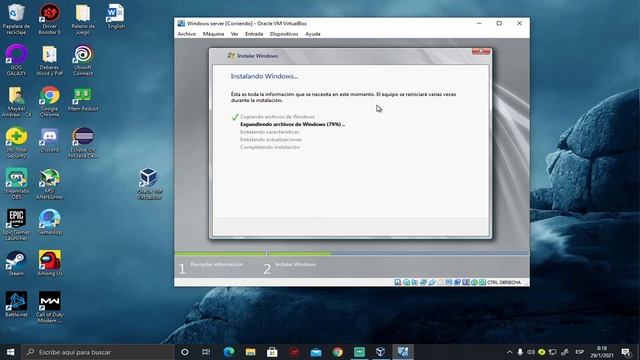Screen dimensions: 640x360
Task: Click the network adapter icon in VirtualBox status bar
Action: [x=423, y=282]
